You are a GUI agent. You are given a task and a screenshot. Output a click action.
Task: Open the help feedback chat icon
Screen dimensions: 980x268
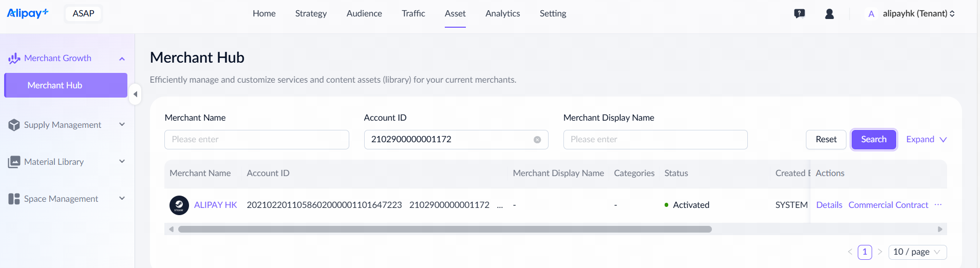pyautogui.click(x=799, y=14)
